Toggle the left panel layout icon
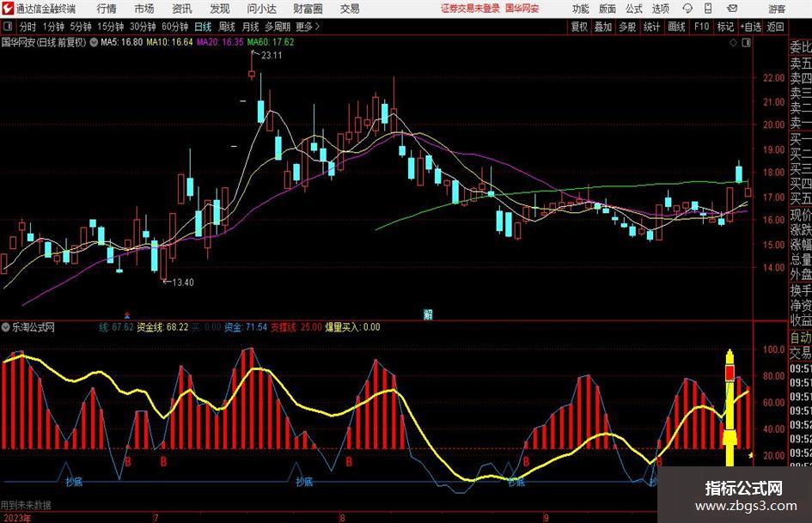812x523 pixels. pyautogui.click(x=8, y=27)
